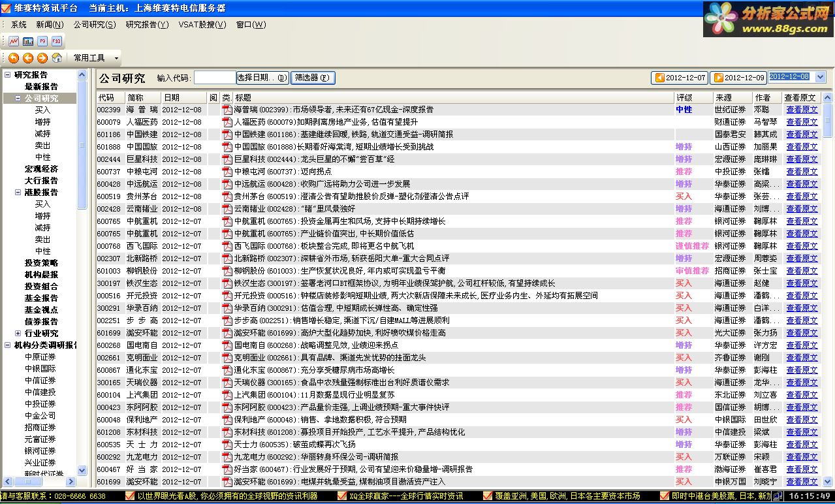Jump to next date 2012-12-09
Screen dimensions: 835x504
738,78
